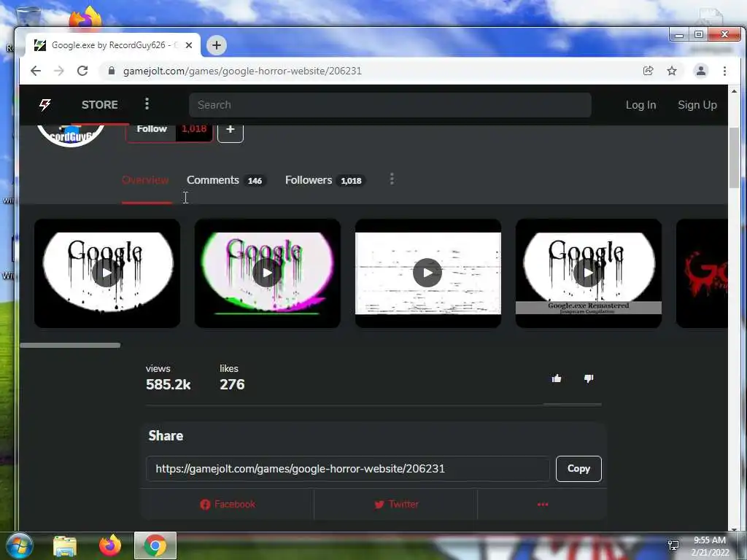The width and height of the screenshot is (747, 560).
Task: Open the Windows Start menu
Action: point(20,545)
